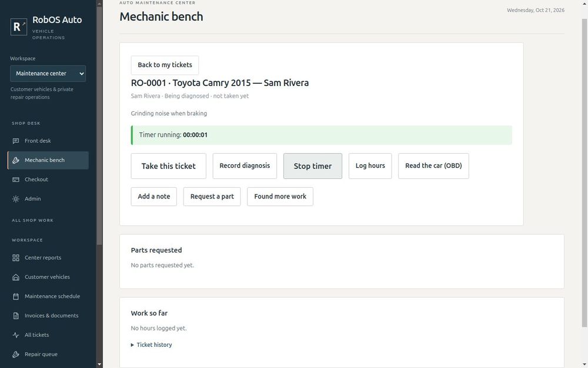Click the Invoices & documents file icon

click(x=16, y=316)
